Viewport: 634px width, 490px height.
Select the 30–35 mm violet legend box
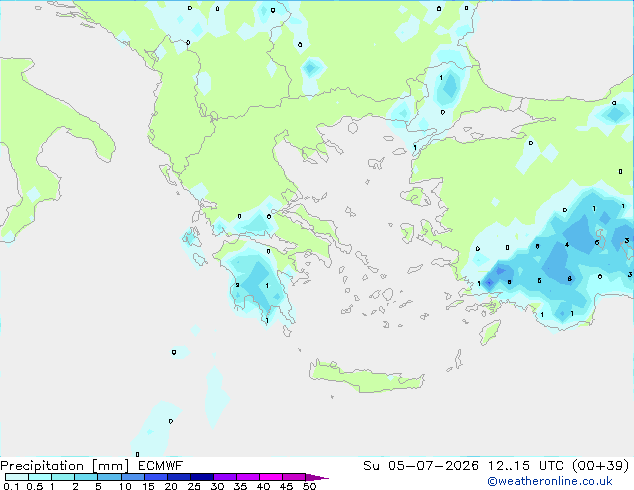[x=225, y=477]
